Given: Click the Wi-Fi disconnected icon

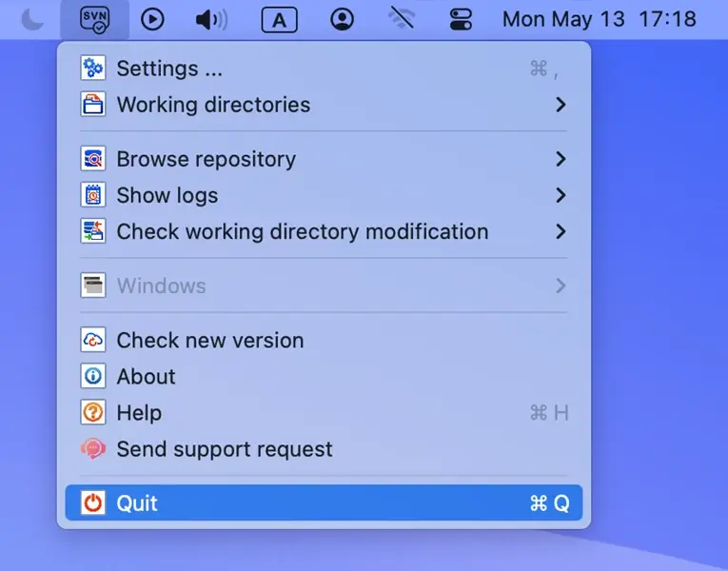Looking at the screenshot, I should pyautogui.click(x=402, y=19).
